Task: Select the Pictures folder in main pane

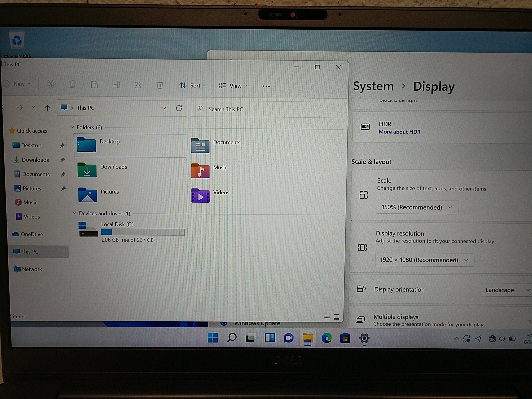Action: click(x=98, y=195)
